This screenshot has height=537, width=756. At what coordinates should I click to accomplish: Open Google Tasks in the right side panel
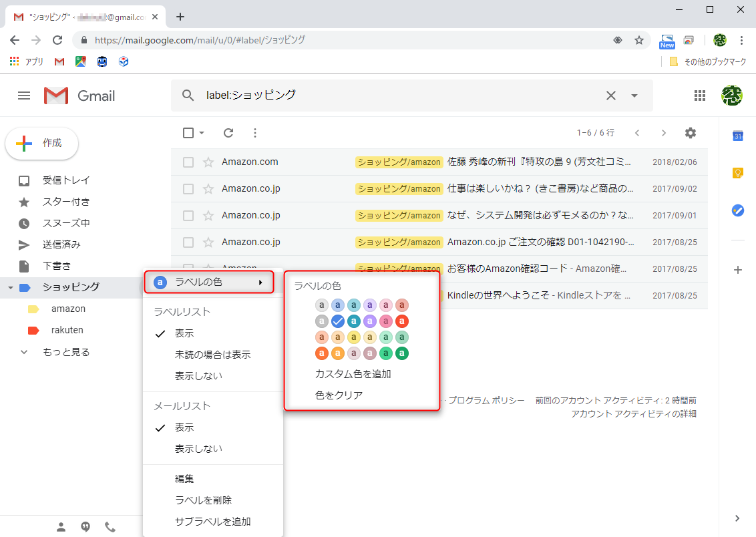point(737,210)
